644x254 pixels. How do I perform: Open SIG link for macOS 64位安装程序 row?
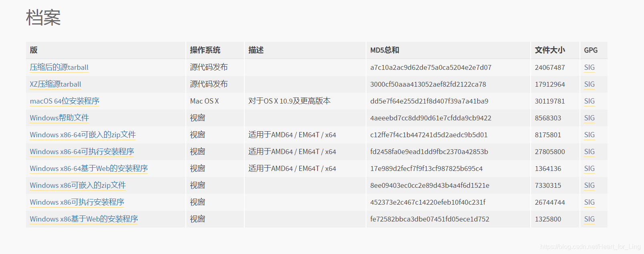click(x=590, y=101)
